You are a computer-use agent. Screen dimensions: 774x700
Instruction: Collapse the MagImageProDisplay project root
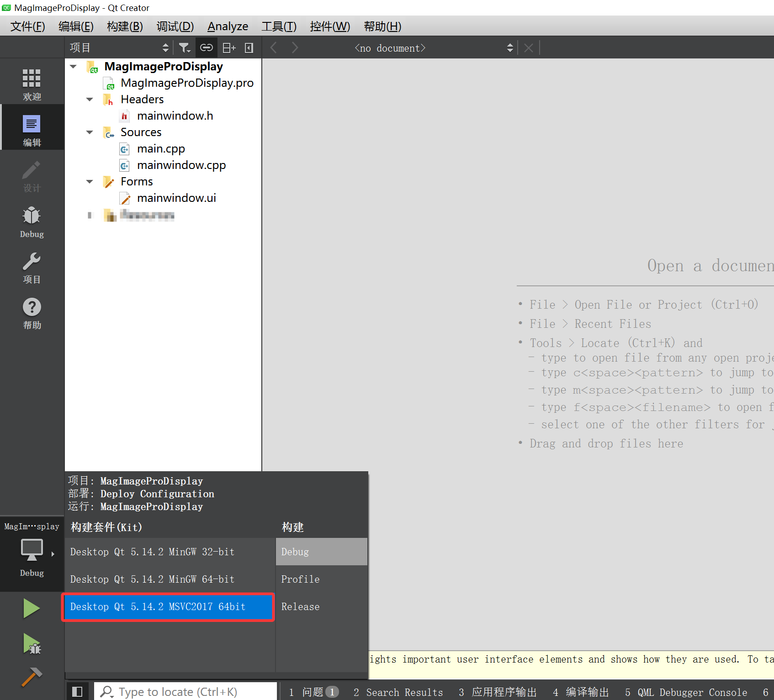pyautogui.click(x=74, y=67)
